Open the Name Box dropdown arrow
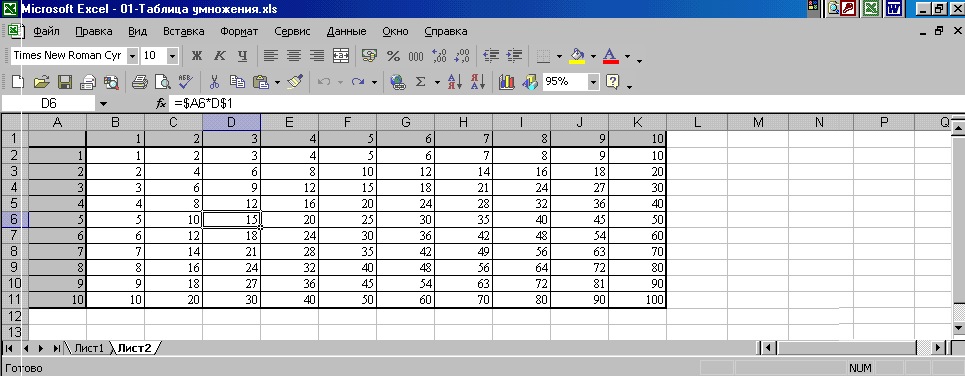The width and height of the screenshot is (965, 376). 103,104
